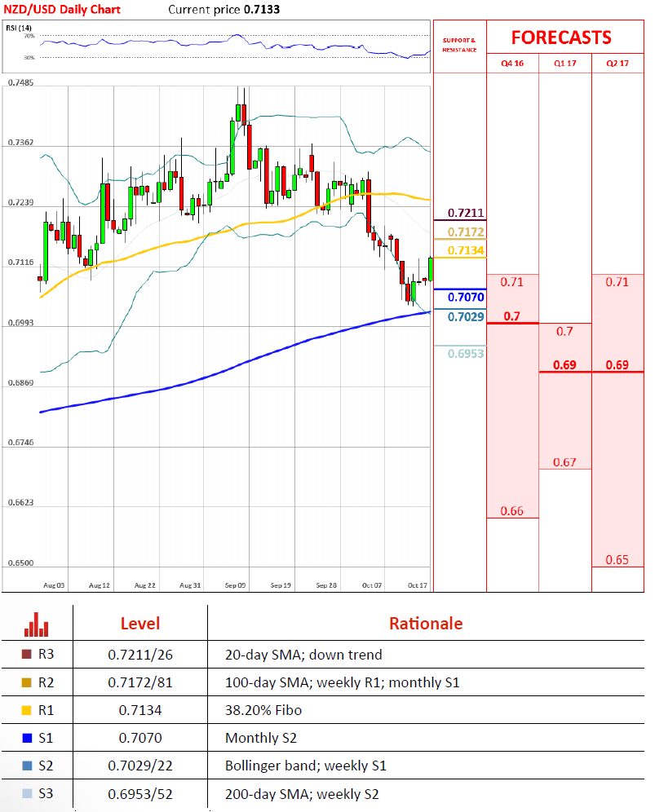Click the S1 blue color swatch

point(27,738)
